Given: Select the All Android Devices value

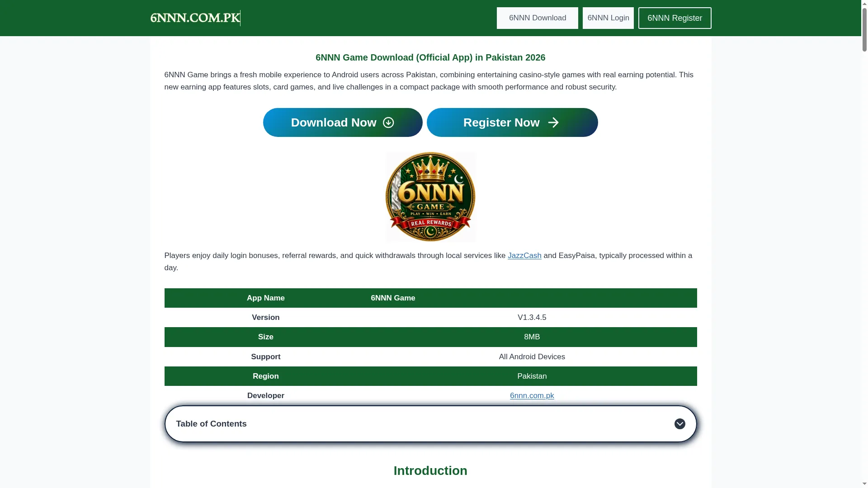Looking at the screenshot, I should [532, 357].
